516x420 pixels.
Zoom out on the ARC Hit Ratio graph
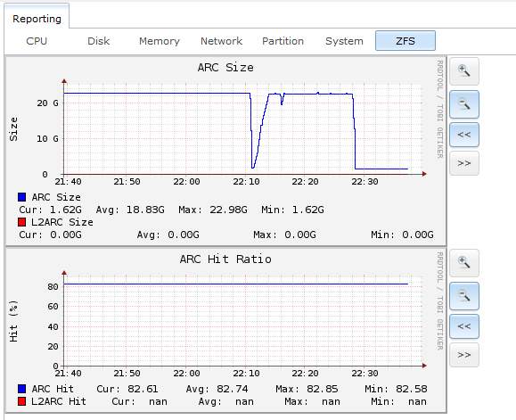pyautogui.click(x=464, y=296)
